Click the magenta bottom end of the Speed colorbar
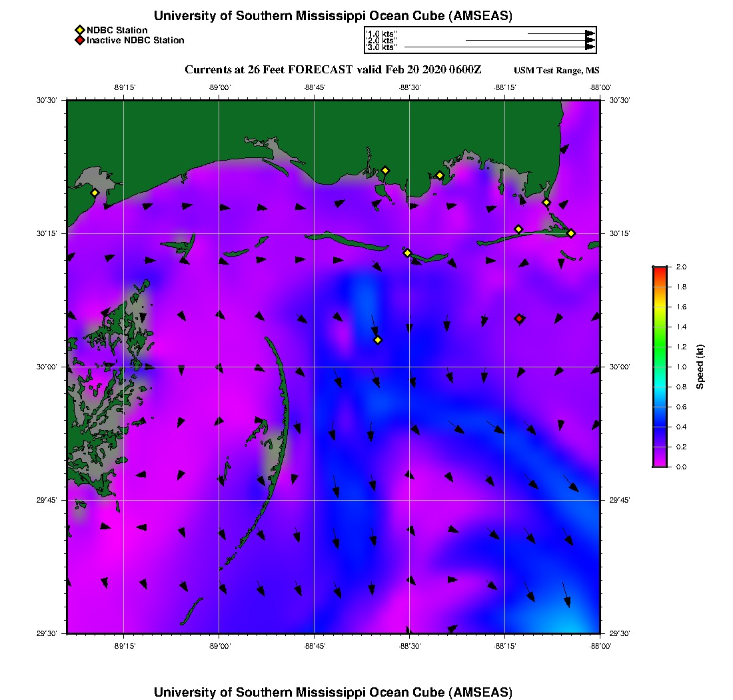 [659, 465]
